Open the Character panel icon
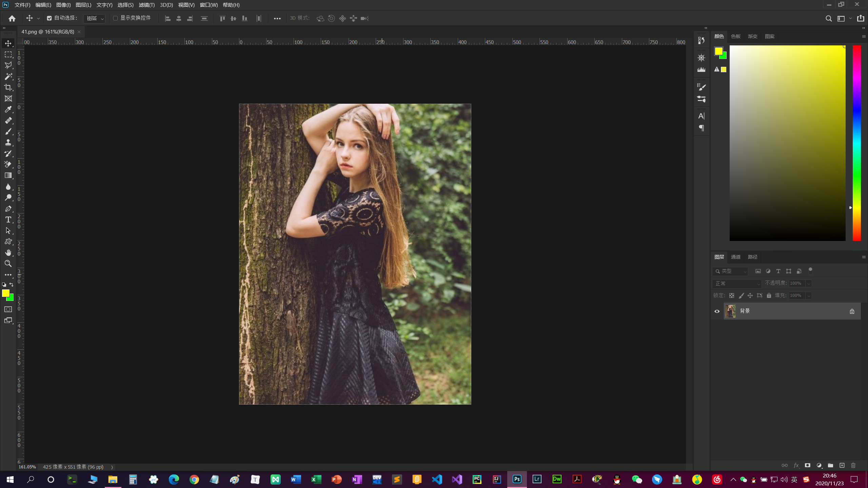 (701, 116)
